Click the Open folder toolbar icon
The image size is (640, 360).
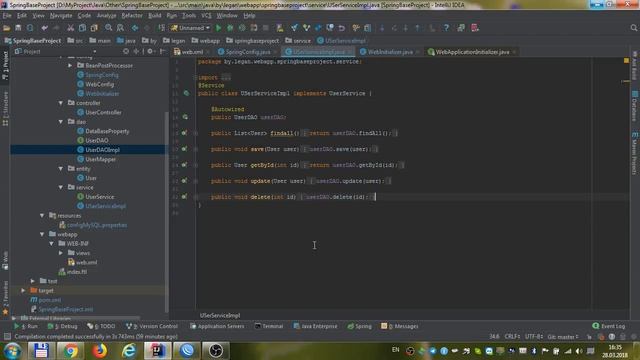(x=7, y=28)
